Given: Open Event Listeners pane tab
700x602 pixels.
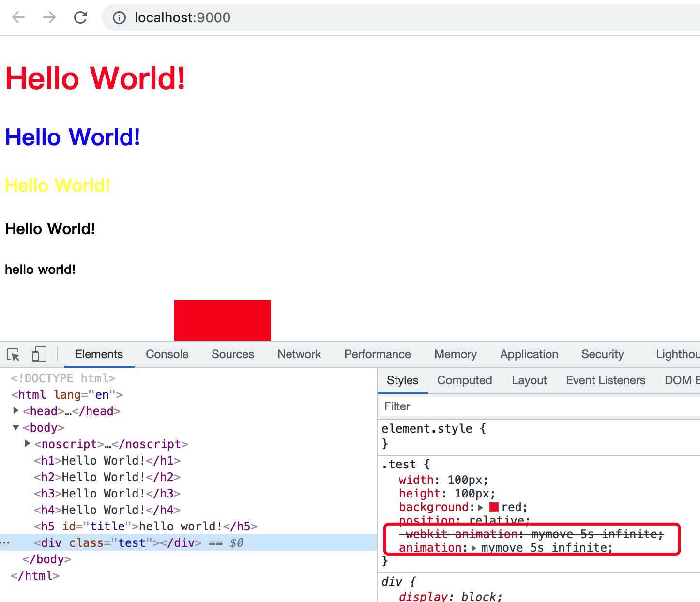Looking at the screenshot, I should click(606, 380).
